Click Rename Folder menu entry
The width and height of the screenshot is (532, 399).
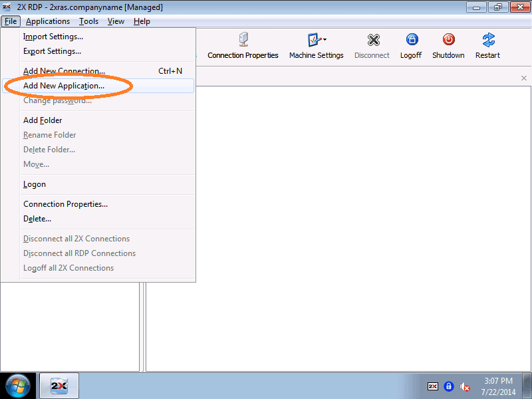98,135
